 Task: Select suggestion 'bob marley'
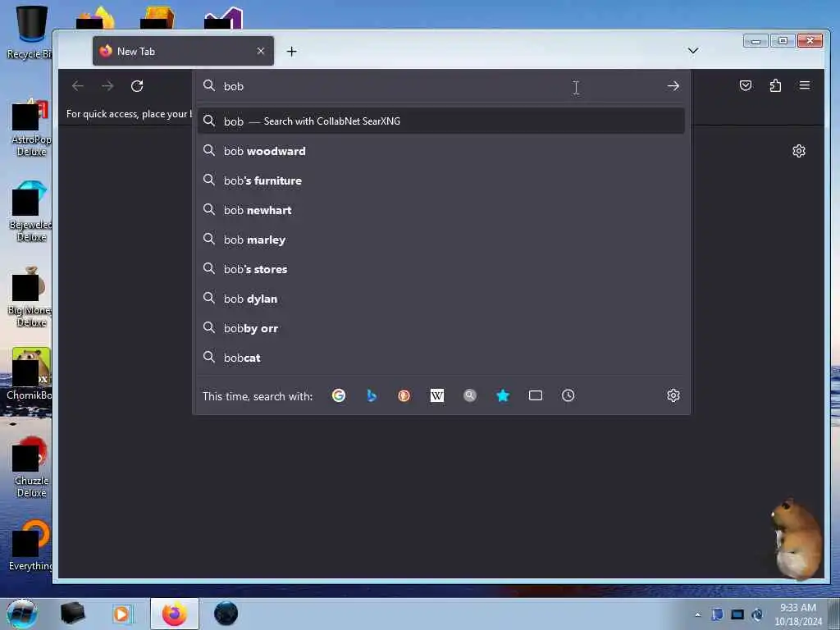tap(441, 240)
